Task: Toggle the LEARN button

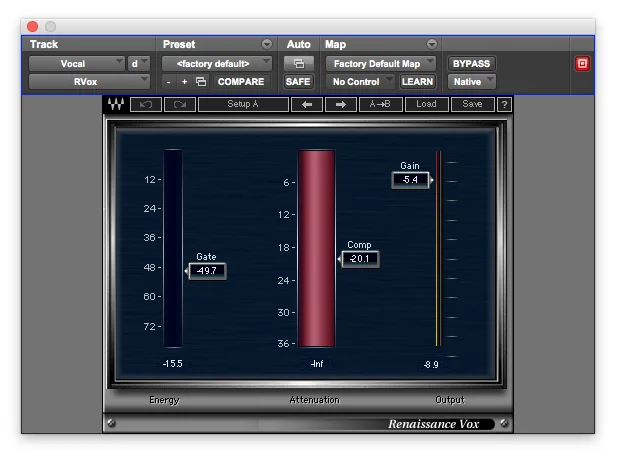Action: (x=417, y=82)
